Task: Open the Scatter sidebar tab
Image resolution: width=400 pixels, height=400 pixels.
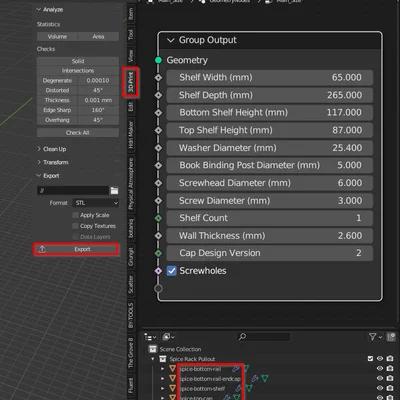Action: click(131, 284)
